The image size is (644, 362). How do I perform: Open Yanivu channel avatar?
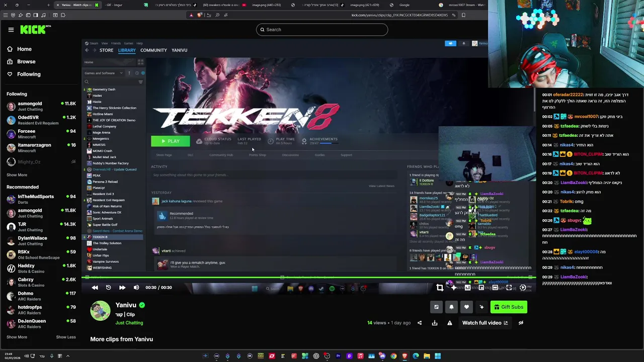pyautogui.click(x=100, y=311)
